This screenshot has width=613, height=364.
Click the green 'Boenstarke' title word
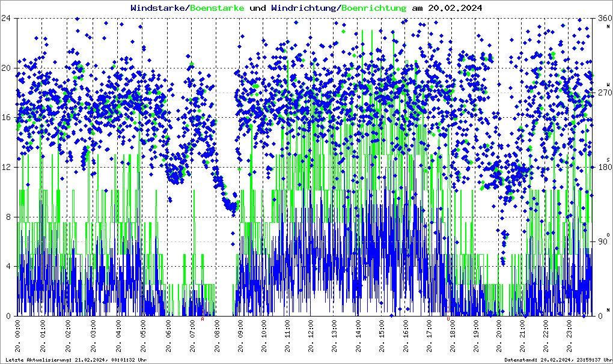click(x=218, y=8)
